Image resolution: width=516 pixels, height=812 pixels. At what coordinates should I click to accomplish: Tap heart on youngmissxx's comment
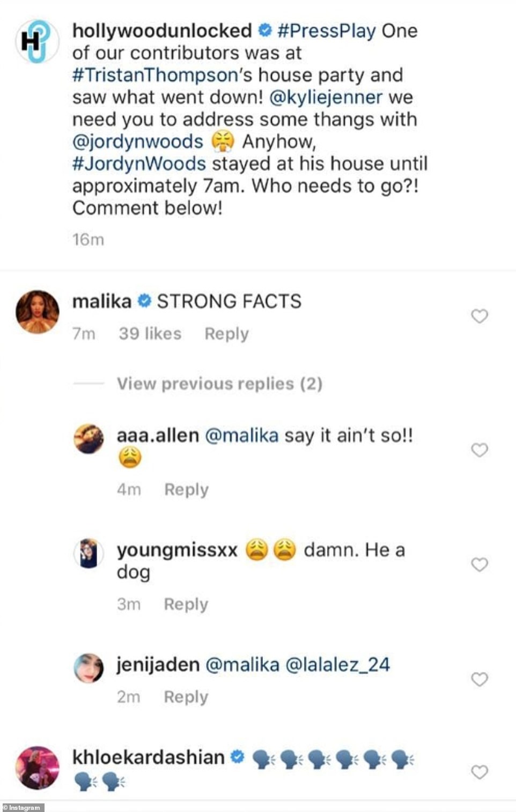(480, 564)
